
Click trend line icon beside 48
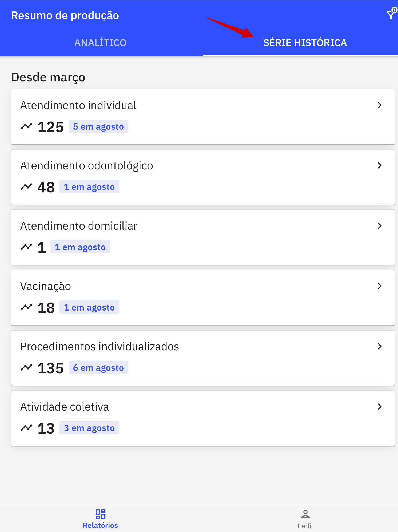(26, 187)
